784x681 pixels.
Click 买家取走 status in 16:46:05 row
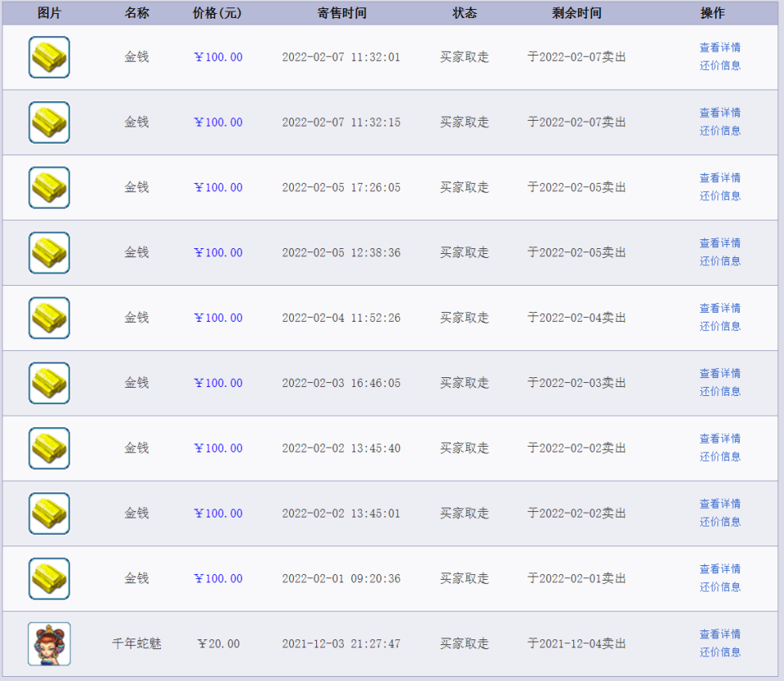(465, 383)
